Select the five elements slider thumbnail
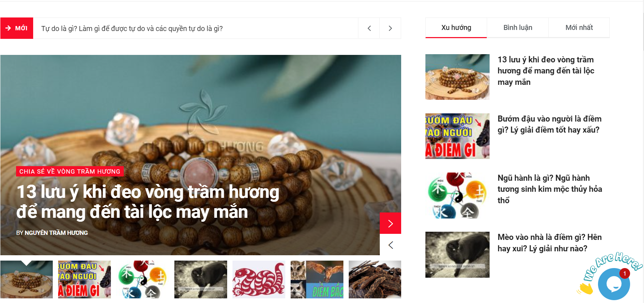Image resolution: width=644 pixels, height=303 pixels. click(x=143, y=279)
